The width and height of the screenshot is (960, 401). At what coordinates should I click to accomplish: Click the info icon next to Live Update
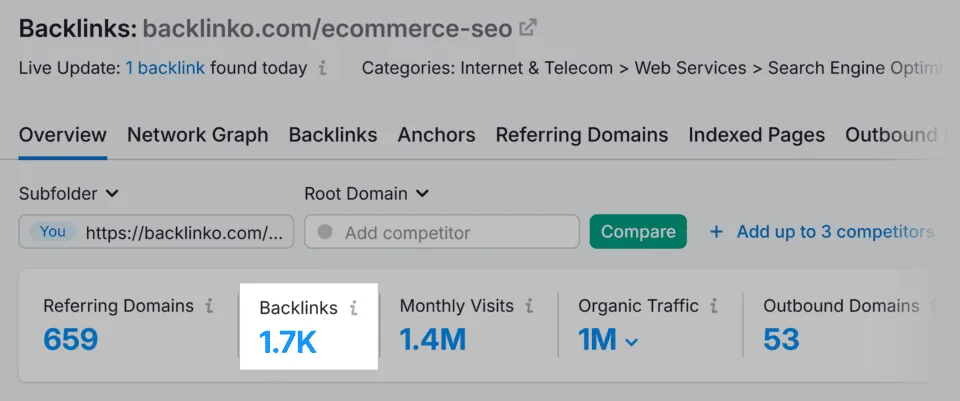[323, 68]
